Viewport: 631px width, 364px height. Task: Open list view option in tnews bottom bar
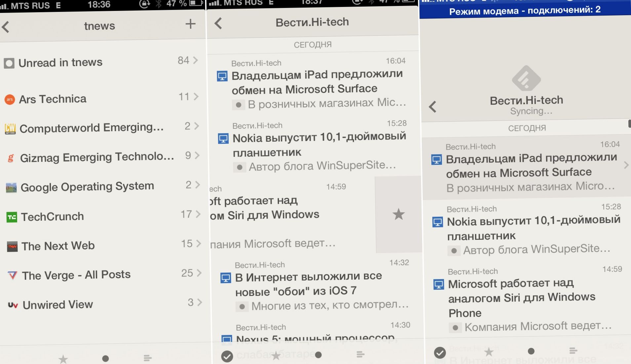[147, 358]
